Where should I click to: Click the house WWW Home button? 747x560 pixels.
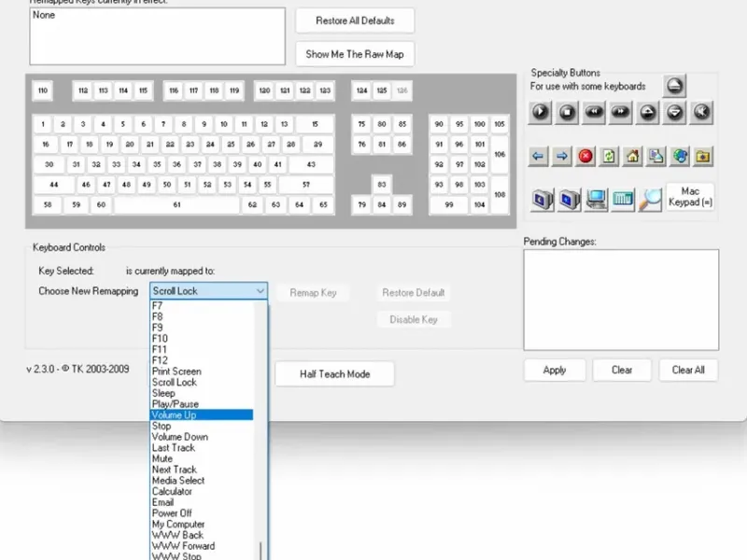point(633,156)
